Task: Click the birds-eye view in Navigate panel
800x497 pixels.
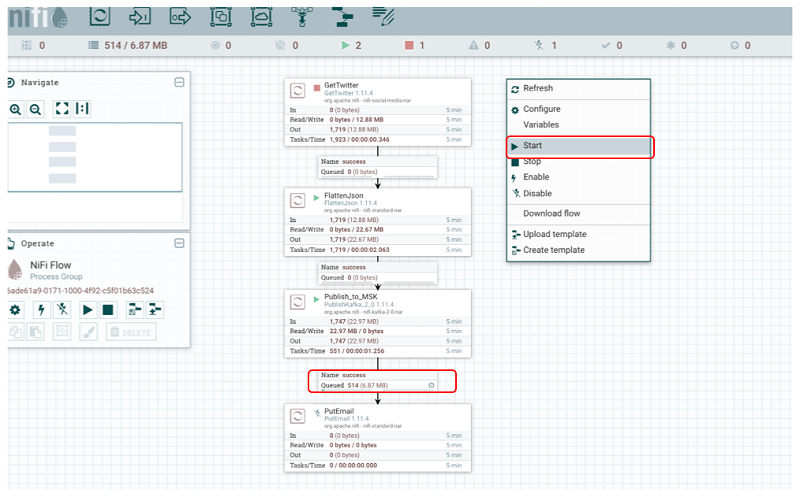Action: [x=95, y=157]
